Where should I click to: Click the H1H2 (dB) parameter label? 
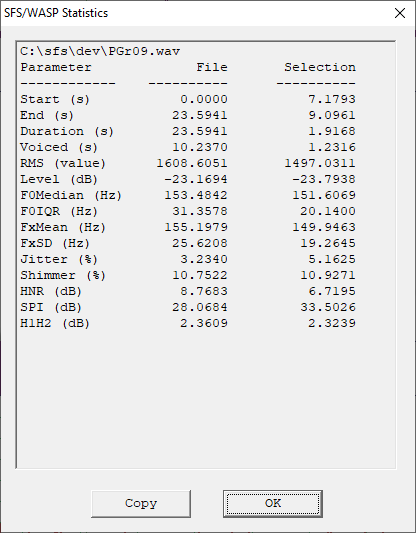tap(55, 323)
